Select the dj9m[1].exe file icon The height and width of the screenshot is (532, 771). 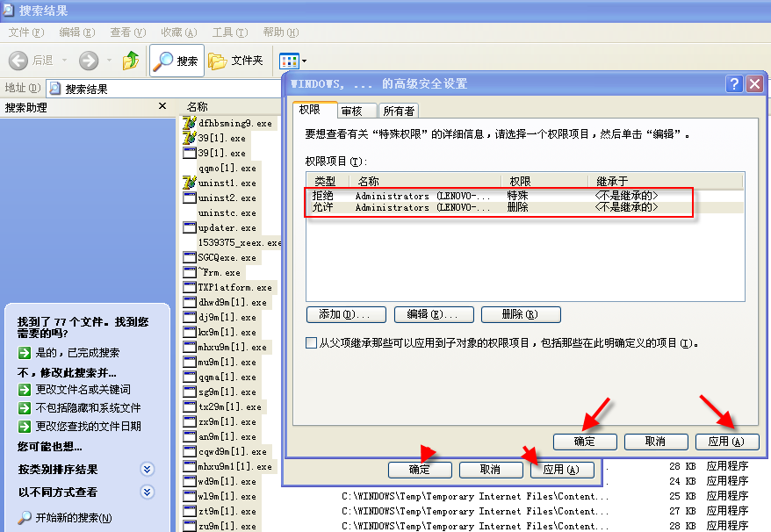click(x=190, y=317)
